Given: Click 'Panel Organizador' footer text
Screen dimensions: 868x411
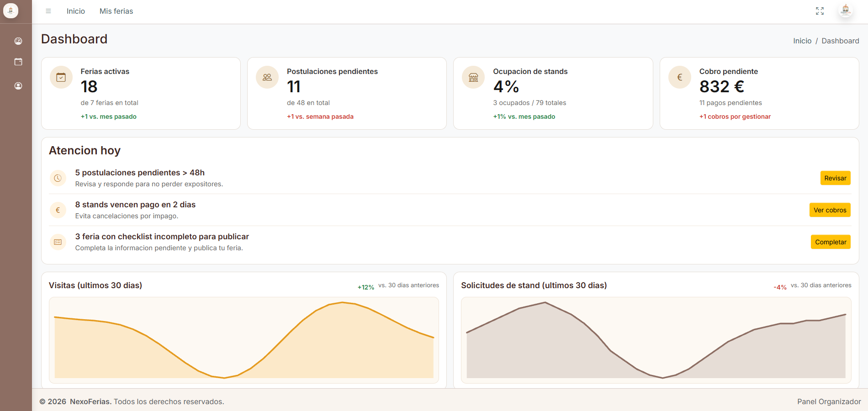Looking at the screenshot, I should click(829, 401).
